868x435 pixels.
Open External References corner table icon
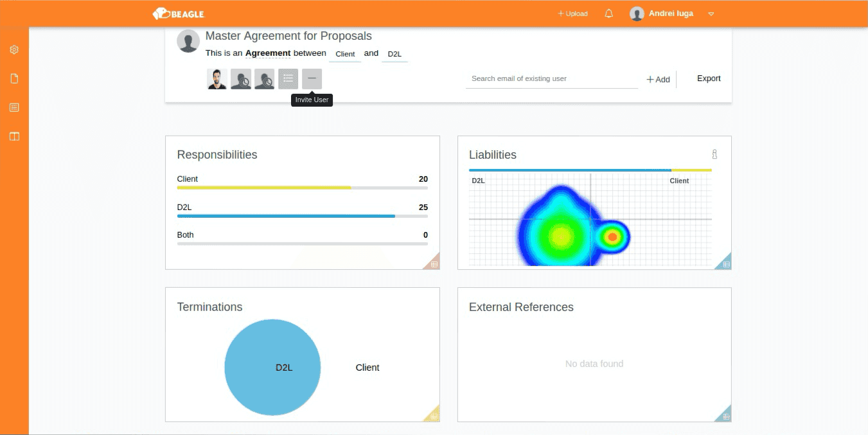(726, 416)
